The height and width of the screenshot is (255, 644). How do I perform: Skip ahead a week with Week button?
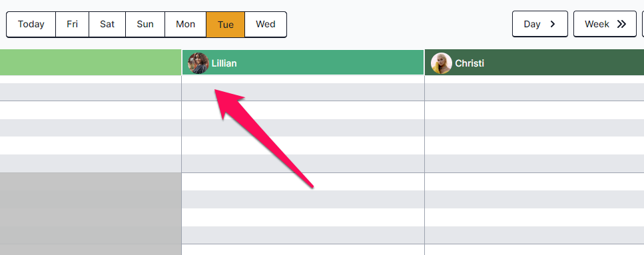605,24
